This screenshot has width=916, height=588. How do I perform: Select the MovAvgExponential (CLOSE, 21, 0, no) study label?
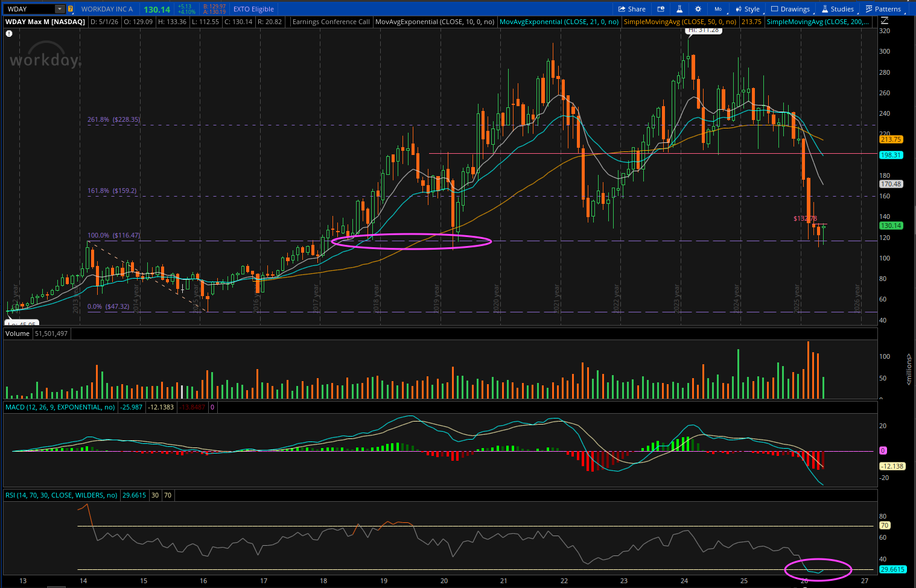(559, 22)
